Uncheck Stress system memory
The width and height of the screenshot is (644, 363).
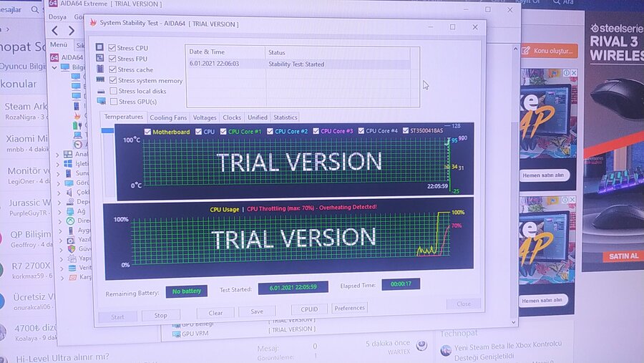coord(113,80)
